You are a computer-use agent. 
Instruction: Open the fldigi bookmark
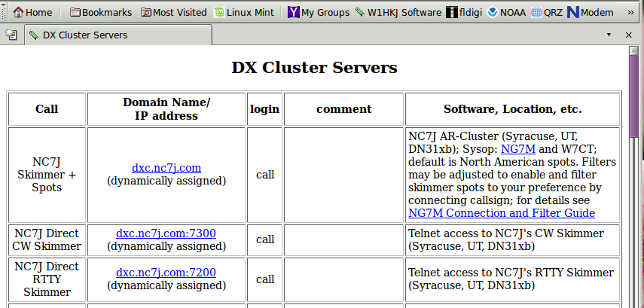click(x=464, y=12)
